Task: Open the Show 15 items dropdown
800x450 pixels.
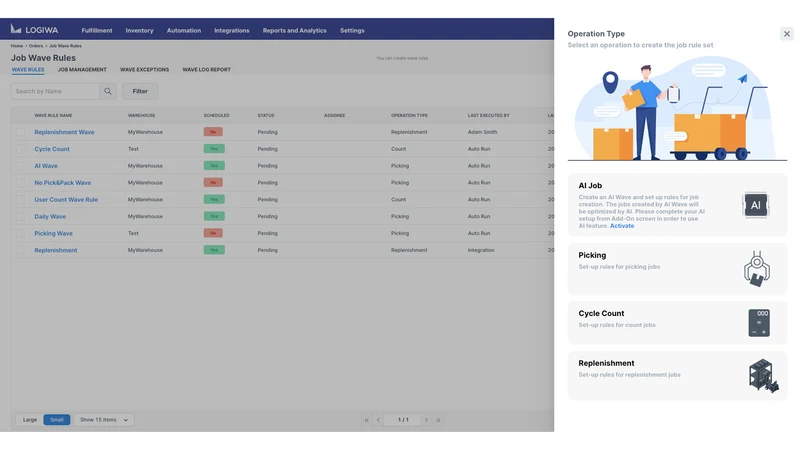Action: [x=104, y=420]
